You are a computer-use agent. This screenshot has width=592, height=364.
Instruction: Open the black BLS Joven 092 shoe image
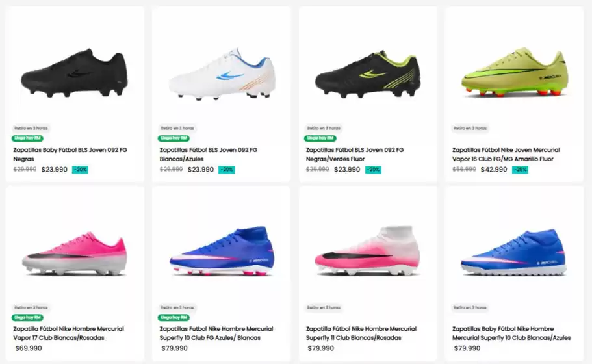74,73
